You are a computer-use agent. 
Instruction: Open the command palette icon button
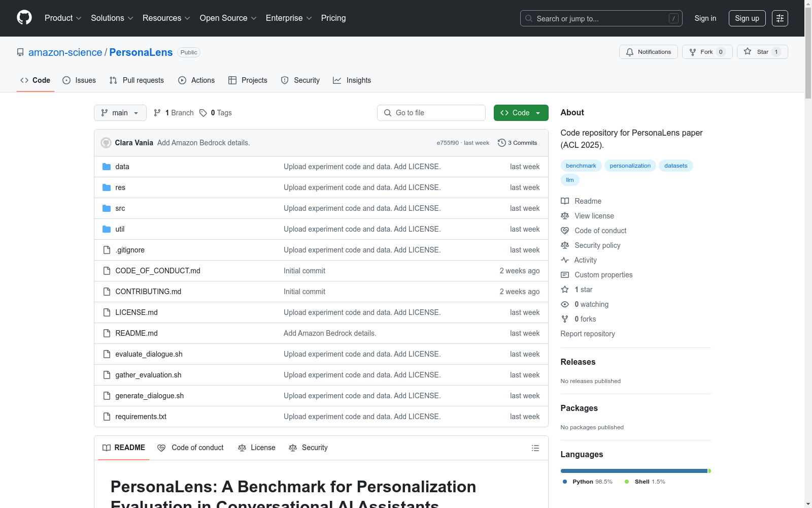pos(780,18)
